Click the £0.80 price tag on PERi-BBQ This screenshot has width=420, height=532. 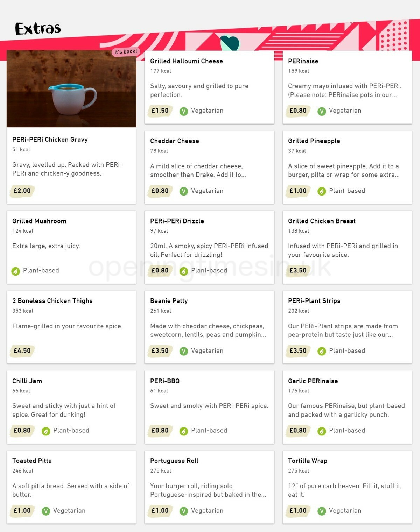click(159, 431)
